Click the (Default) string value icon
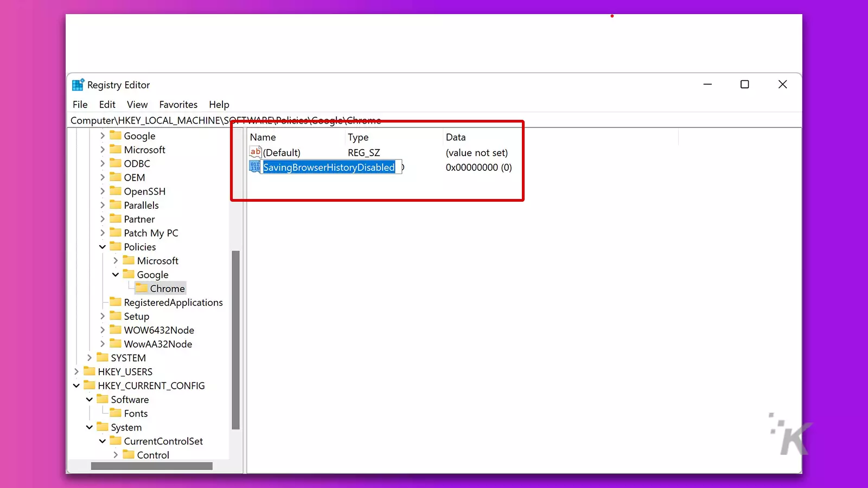 pyautogui.click(x=256, y=152)
